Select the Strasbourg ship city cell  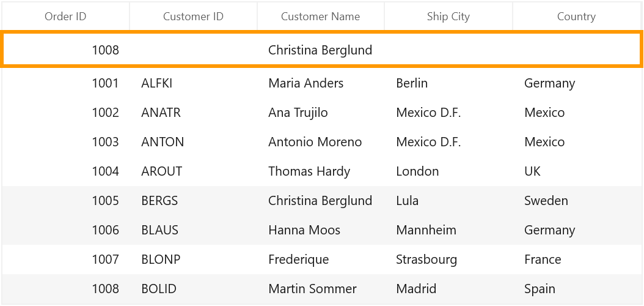pos(448,259)
